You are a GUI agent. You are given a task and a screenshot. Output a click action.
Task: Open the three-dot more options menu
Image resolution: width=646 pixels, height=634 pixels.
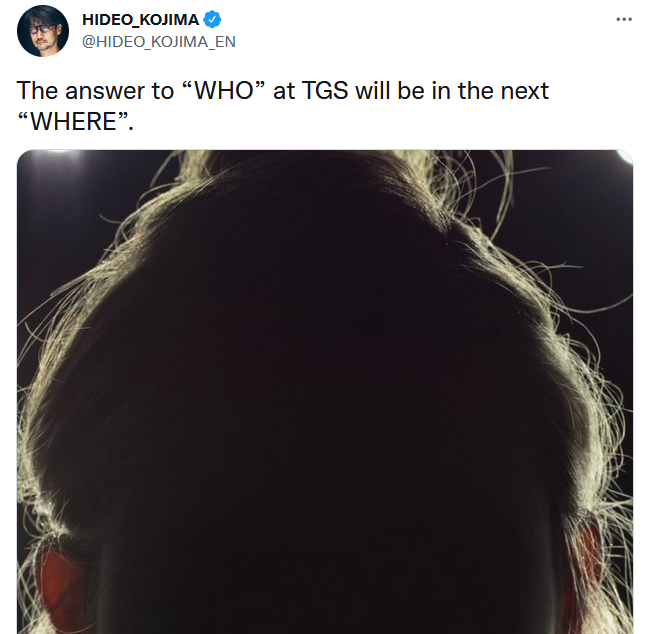[x=624, y=19]
